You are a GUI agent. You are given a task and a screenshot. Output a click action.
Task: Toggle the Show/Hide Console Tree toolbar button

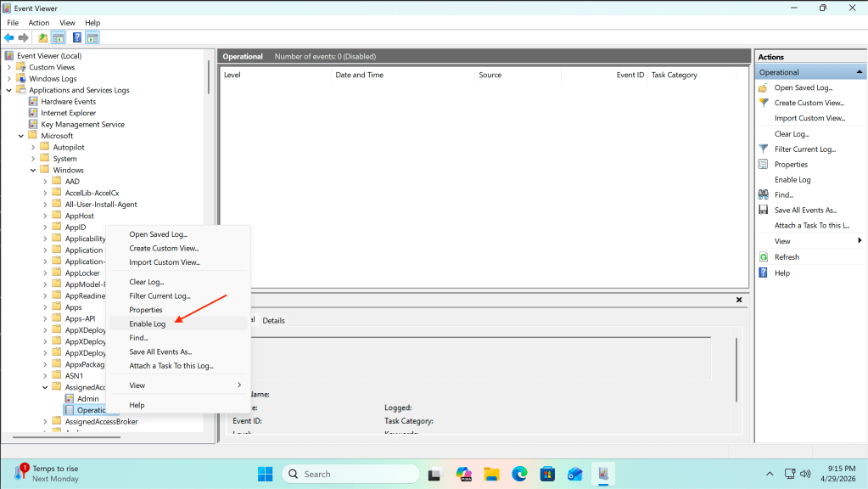(59, 38)
